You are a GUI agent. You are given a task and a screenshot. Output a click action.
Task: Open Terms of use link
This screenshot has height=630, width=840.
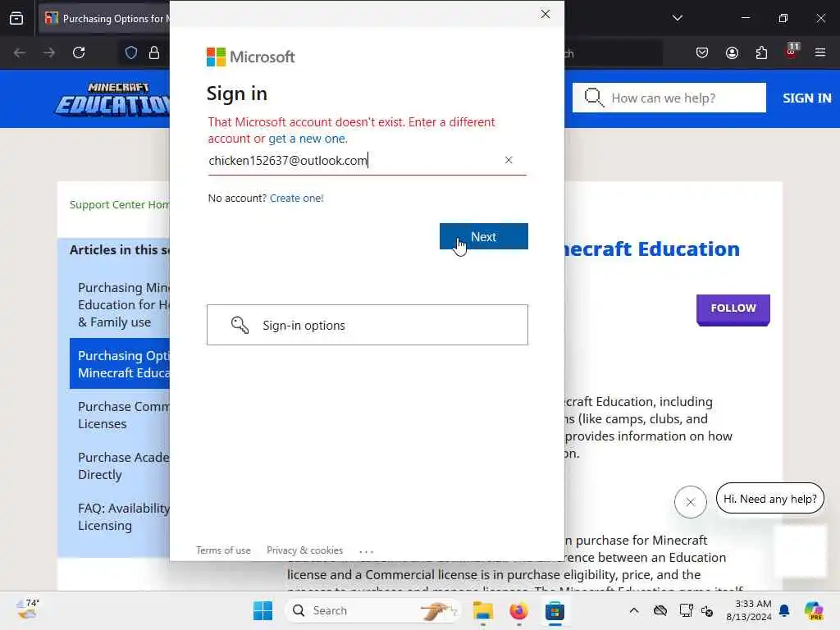click(x=223, y=550)
